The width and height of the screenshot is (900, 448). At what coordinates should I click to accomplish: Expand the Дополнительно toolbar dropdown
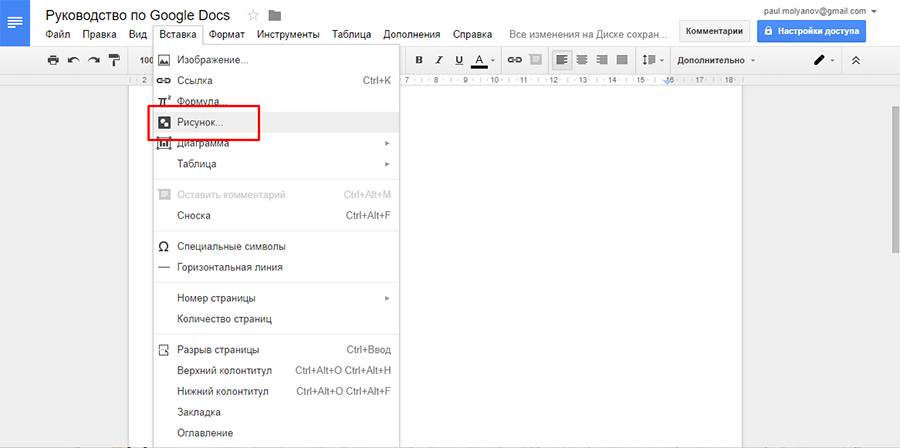716,60
